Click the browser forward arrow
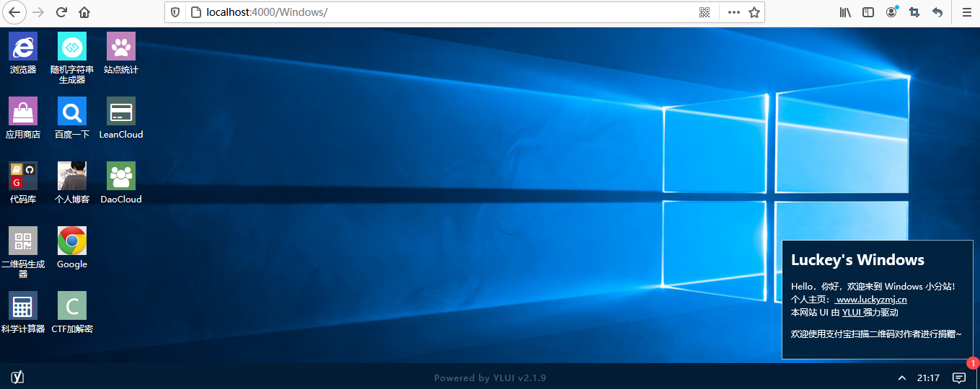The width and height of the screenshot is (980, 389). click(x=38, y=12)
